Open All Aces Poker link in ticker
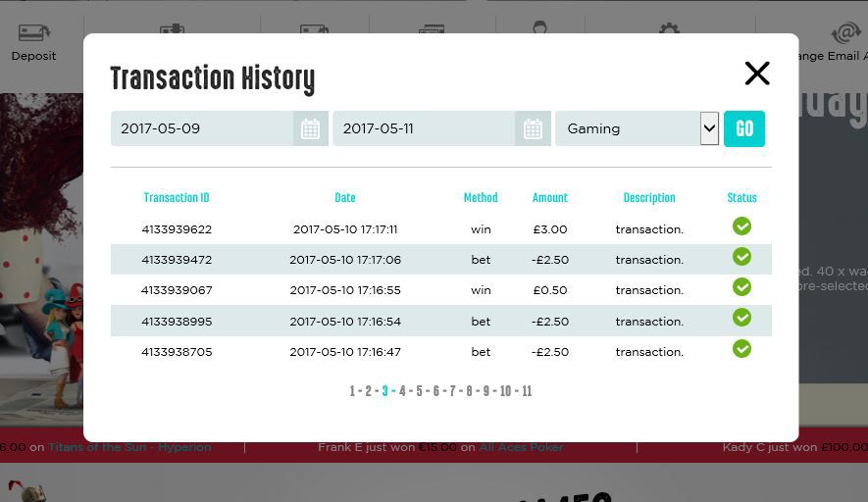Image resolution: width=868 pixels, height=502 pixels. click(521, 447)
